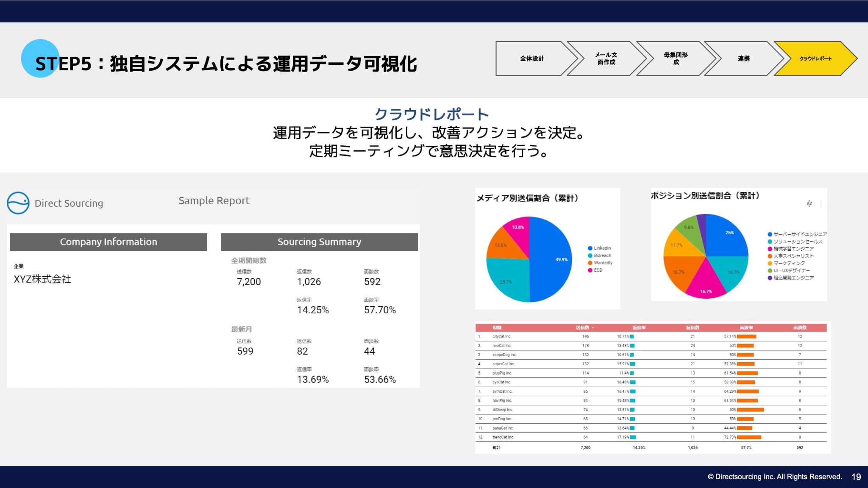Click the AZ sort icon on position chart
The width and height of the screenshot is (868, 488).
coord(809,203)
